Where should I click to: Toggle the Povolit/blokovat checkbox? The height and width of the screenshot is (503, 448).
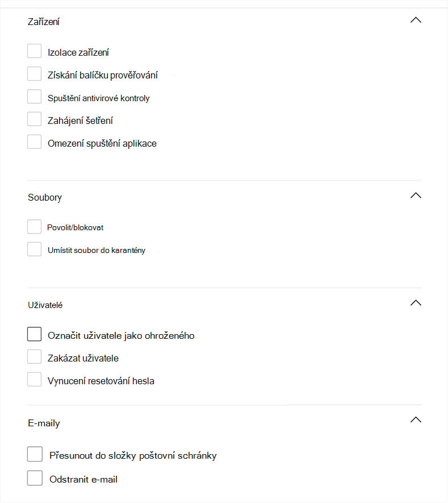(35, 227)
